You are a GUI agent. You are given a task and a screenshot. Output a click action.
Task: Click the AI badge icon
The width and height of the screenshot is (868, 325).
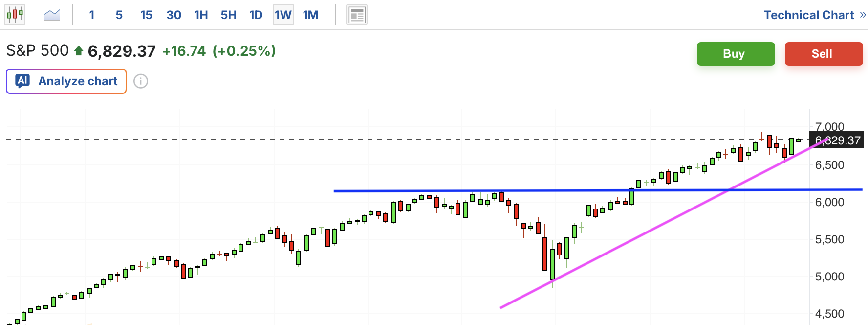pos(22,81)
